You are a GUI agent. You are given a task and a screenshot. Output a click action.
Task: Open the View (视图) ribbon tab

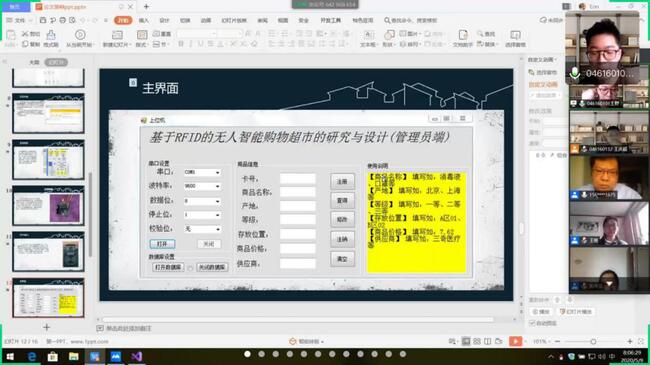coord(283,20)
